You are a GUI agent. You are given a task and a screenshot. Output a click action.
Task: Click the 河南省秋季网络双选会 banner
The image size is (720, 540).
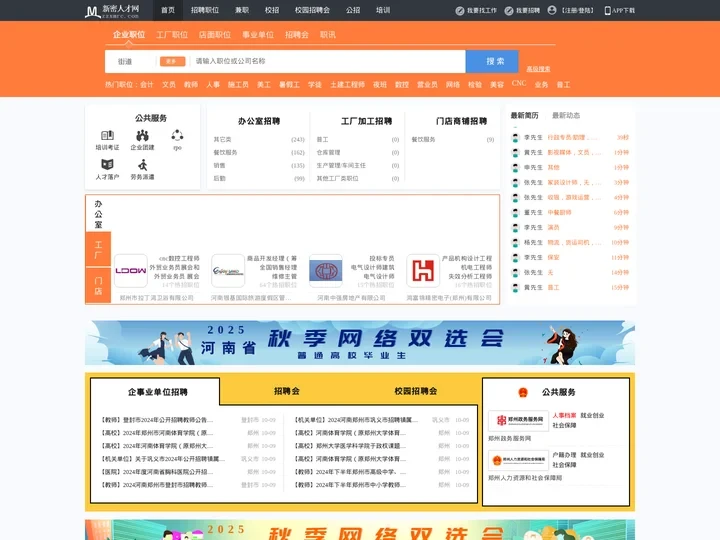point(360,343)
